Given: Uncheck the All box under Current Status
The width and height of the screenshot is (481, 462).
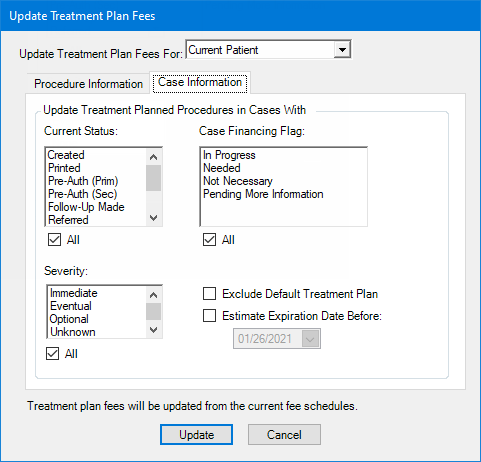Looking at the screenshot, I should [x=54, y=240].
